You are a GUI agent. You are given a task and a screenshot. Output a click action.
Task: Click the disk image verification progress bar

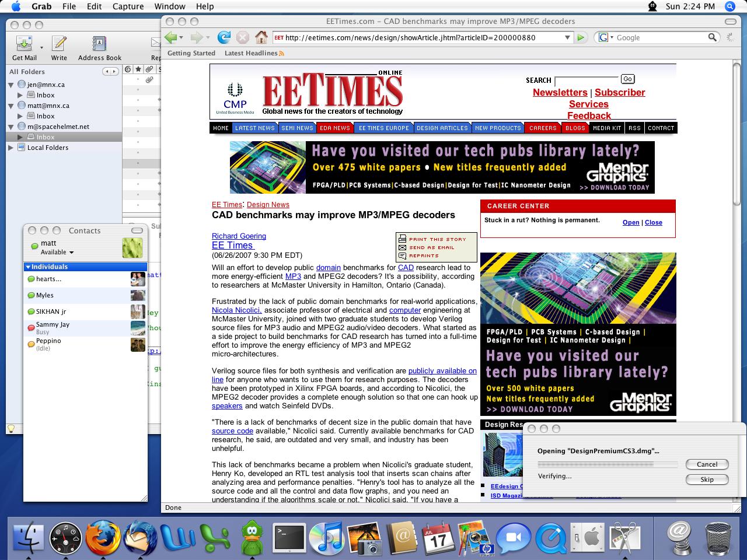(607, 464)
